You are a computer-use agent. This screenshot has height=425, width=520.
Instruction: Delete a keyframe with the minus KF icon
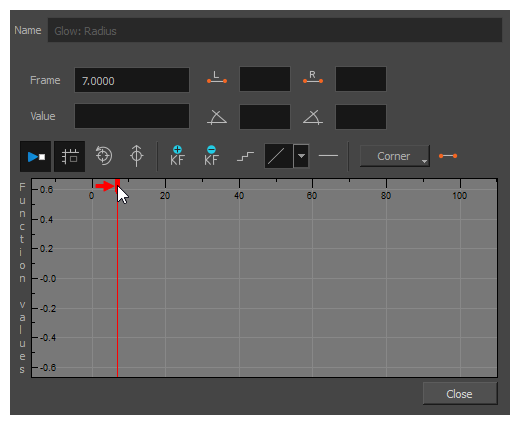pos(211,156)
